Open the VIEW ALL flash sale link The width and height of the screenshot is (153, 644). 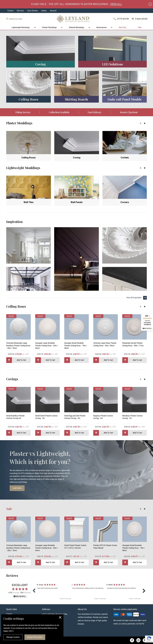click(x=116, y=4)
